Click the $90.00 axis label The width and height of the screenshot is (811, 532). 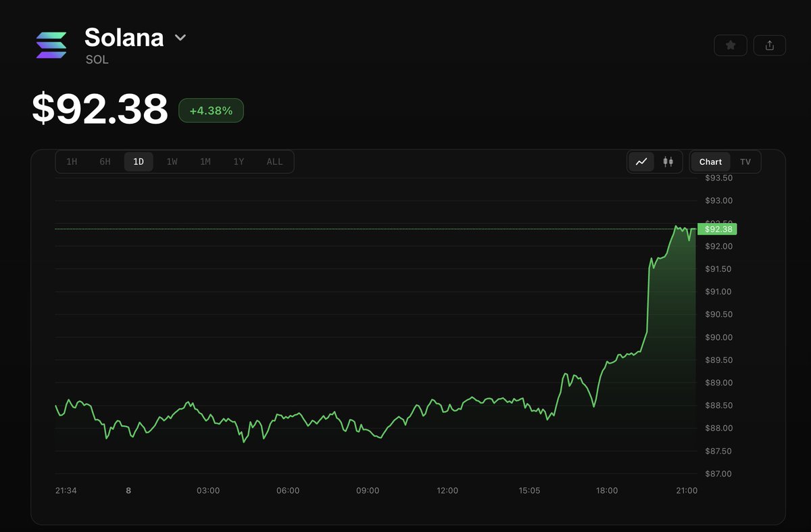pyautogui.click(x=718, y=337)
